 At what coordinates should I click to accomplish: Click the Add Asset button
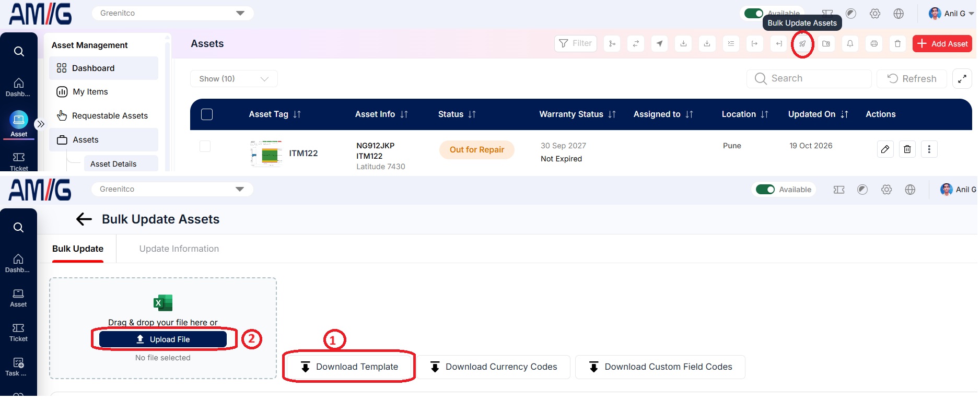coord(942,44)
